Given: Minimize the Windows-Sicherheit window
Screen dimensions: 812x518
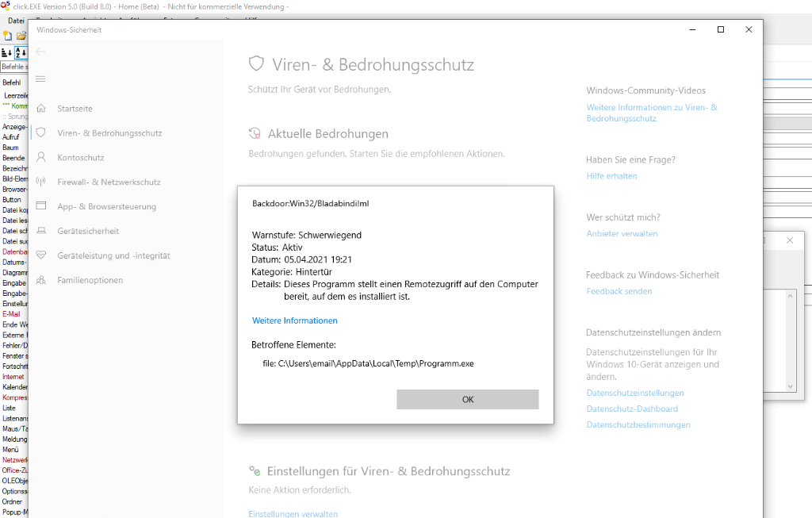Looking at the screenshot, I should point(692,29).
